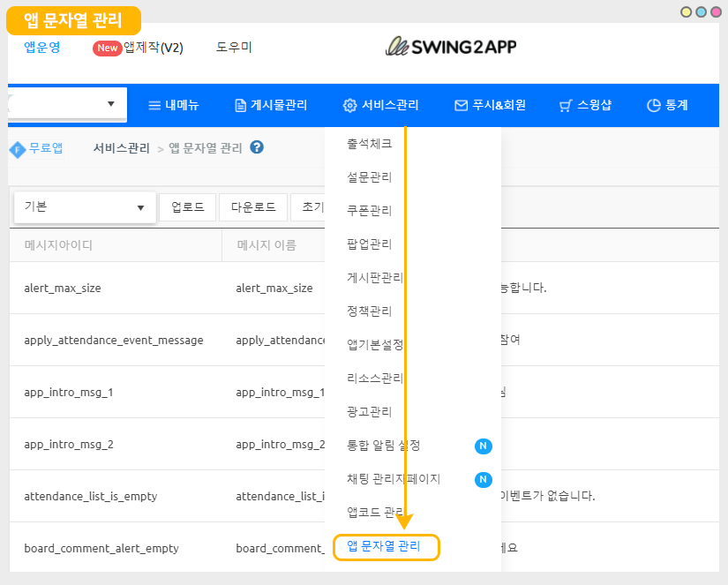
Task: Open the 내메뉴 hamburger menu
Action: click(174, 105)
